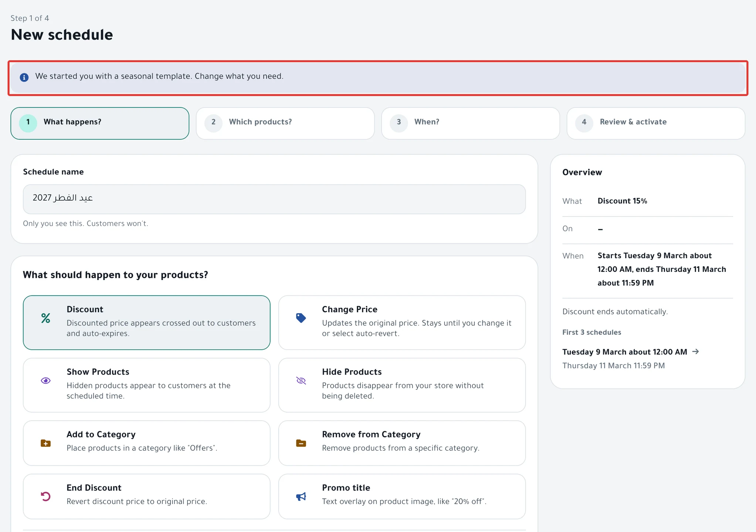Viewport: 756px width, 532px height.
Task: Click the End Discount revert icon
Action: 45,497
